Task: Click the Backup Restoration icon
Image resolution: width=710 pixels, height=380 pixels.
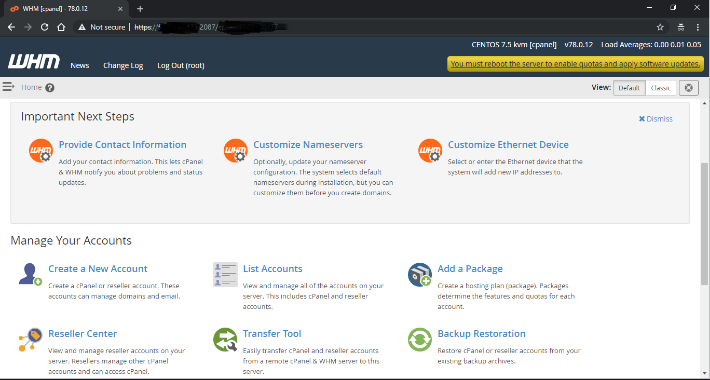Action: [x=420, y=340]
